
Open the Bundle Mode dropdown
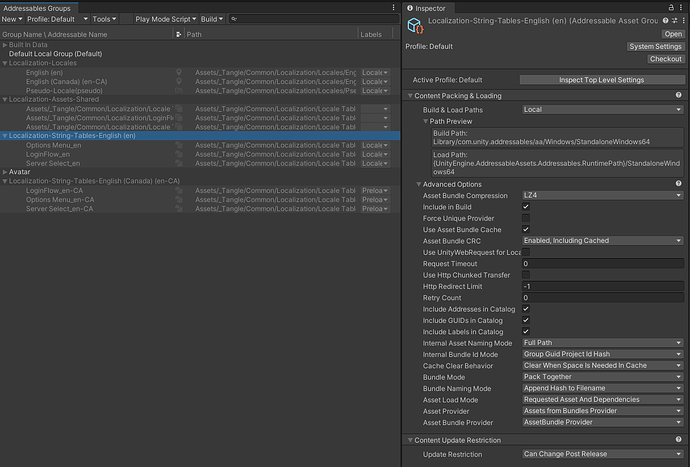pos(602,377)
